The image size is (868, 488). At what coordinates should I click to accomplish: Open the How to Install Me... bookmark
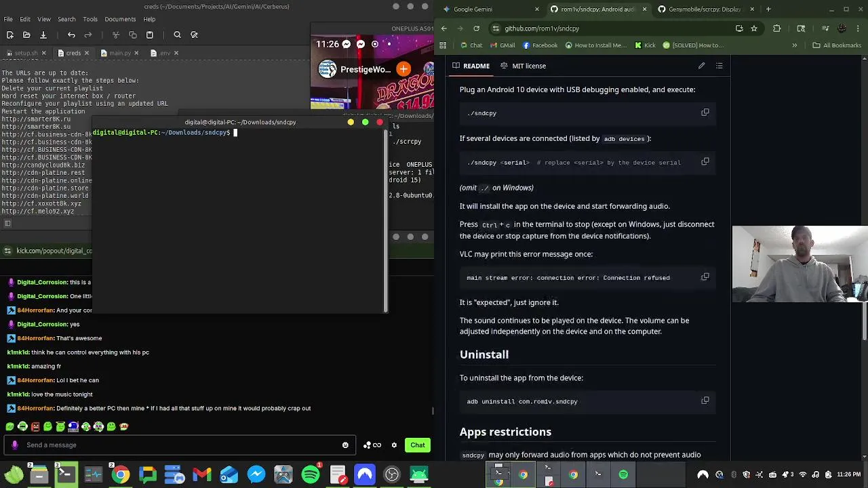595,45
